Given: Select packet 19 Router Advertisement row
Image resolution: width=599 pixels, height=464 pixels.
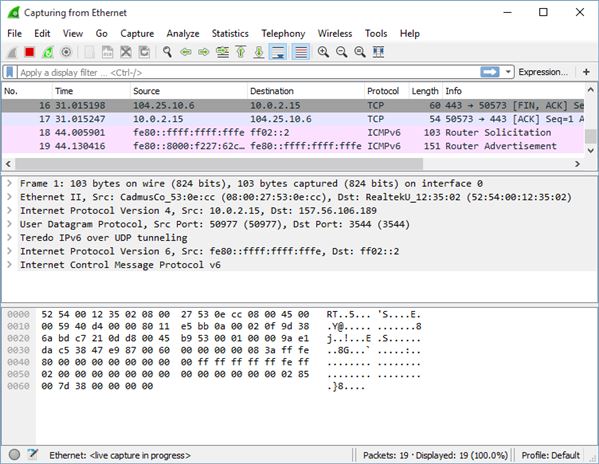Looking at the screenshot, I should click(x=293, y=146).
